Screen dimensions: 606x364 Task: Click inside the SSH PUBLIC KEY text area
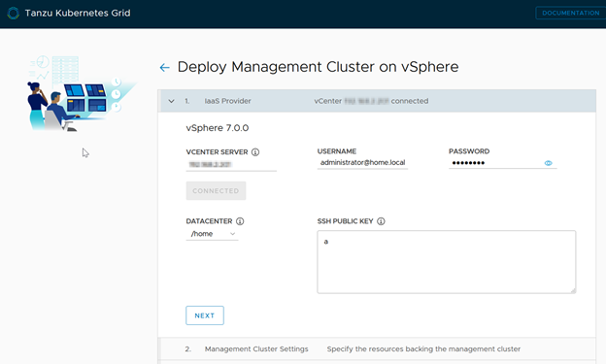[x=447, y=262]
